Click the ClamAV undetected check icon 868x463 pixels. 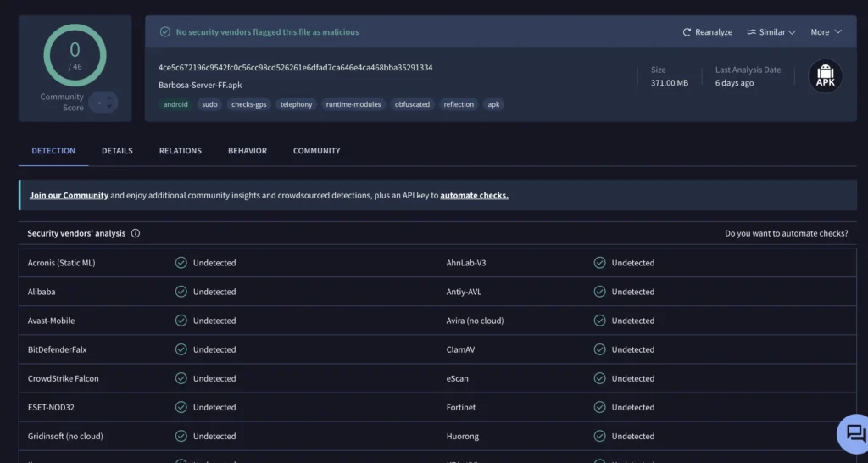click(x=599, y=349)
